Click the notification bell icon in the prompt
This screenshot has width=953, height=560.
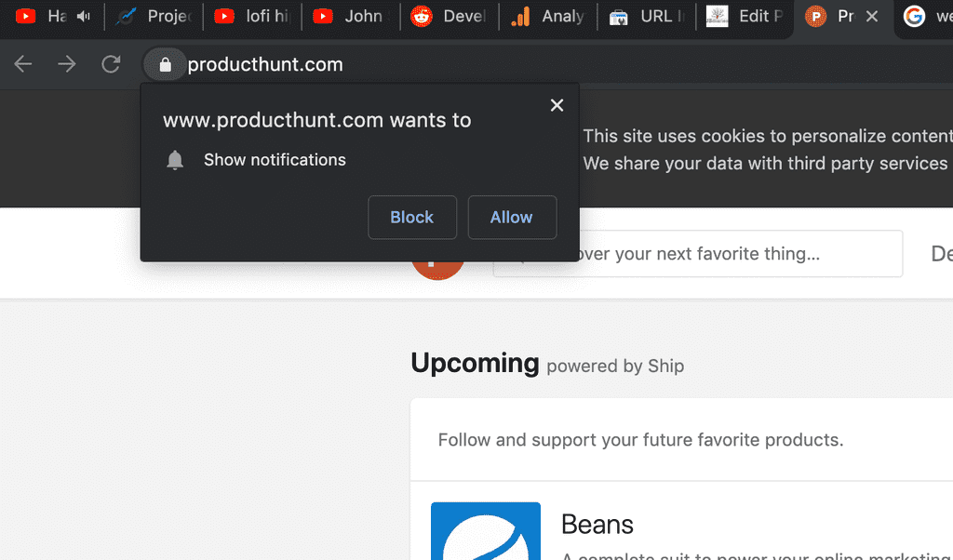pyautogui.click(x=175, y=160)
